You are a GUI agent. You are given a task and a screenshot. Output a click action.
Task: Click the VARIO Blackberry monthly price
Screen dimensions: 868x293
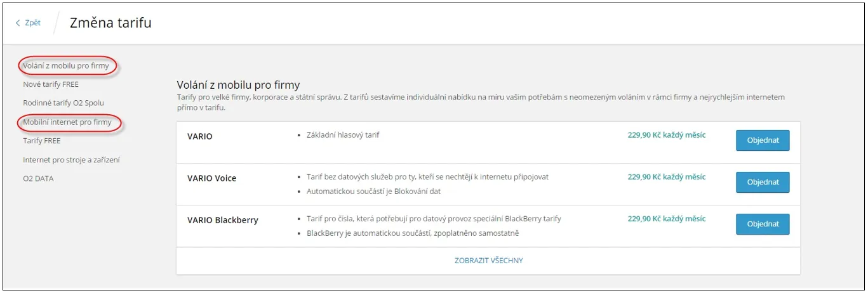pos(666,219)
